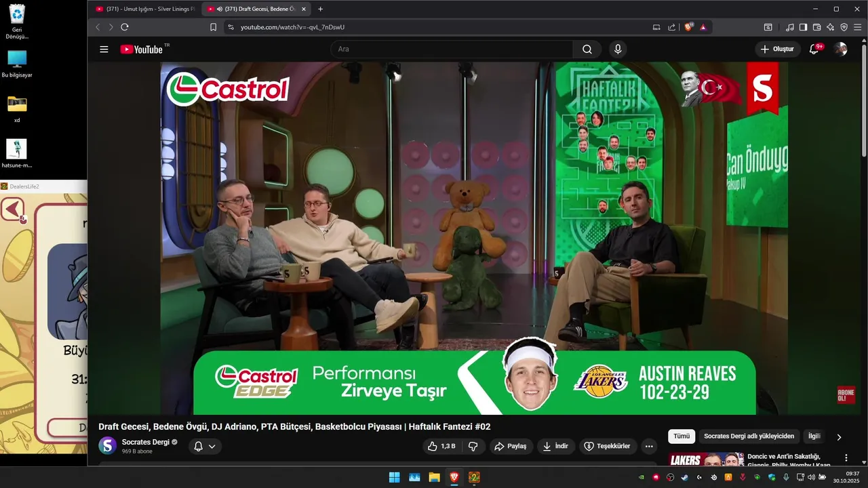Open YouTube notifications bell
Screen dimensions: 868x488
[814, 49]
